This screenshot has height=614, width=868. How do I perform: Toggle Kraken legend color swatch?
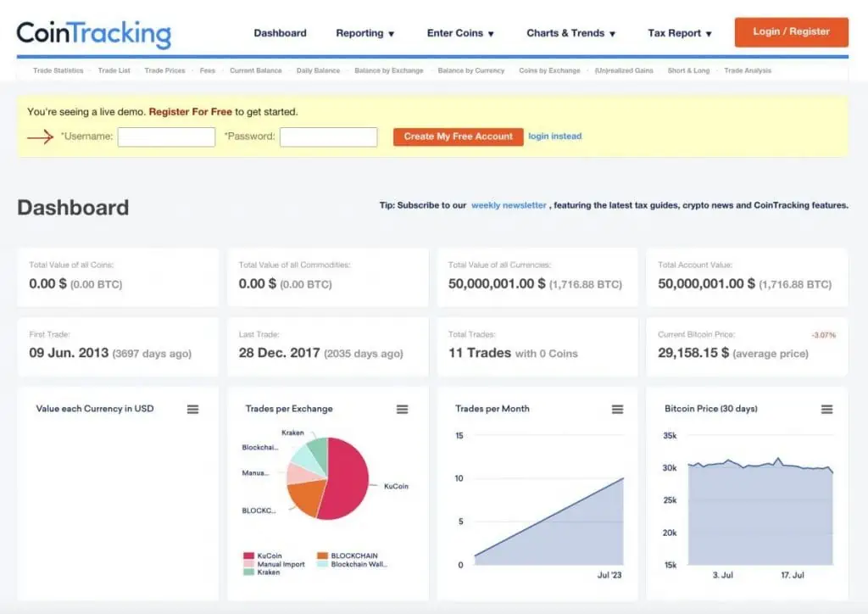248,572
